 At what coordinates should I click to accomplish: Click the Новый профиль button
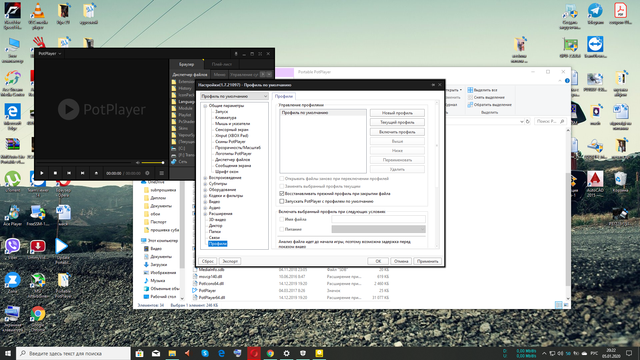pos(397,113)
